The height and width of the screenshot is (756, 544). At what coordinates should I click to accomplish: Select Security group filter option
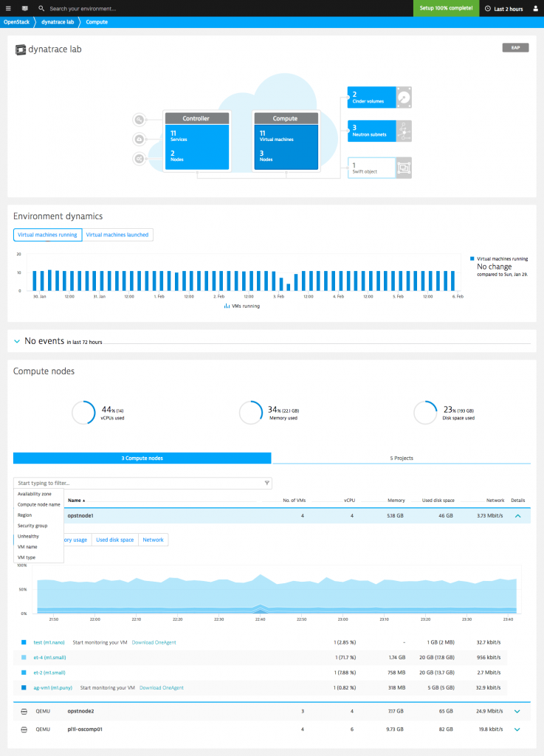(x=32, y=526)
